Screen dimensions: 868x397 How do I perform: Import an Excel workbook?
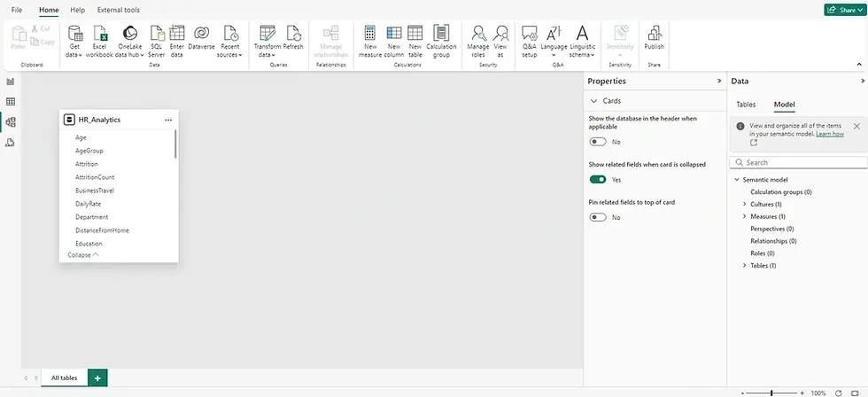coord(99,42)
